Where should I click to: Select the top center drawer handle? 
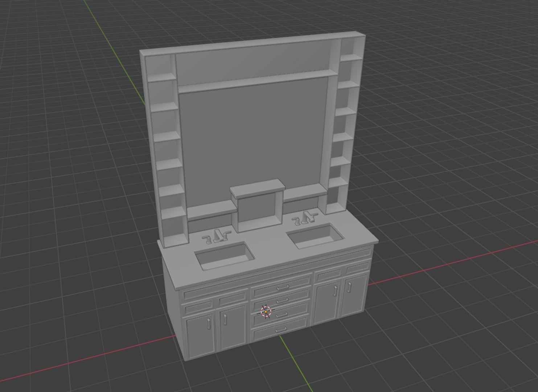click(x=283, y=288)
